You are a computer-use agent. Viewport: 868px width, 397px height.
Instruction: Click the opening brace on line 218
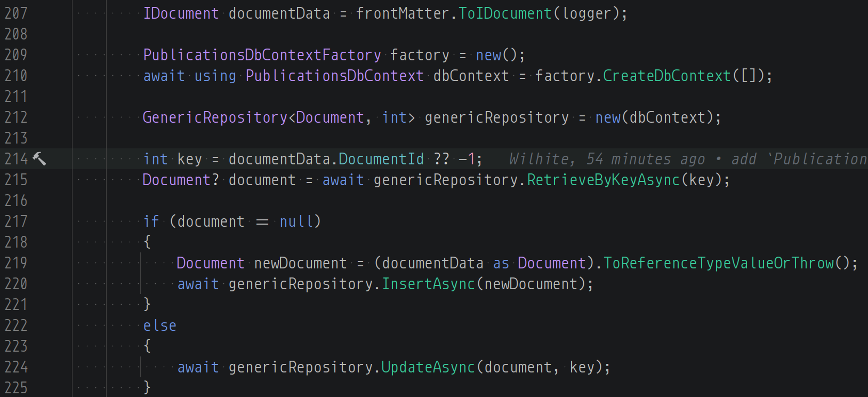pos(147,242)
